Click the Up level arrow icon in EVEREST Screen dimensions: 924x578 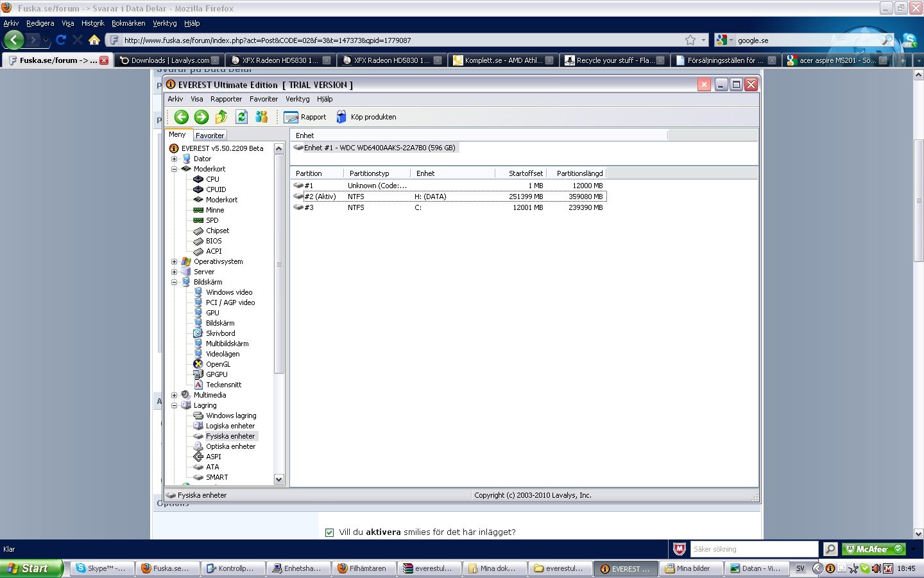coord(221,117)
